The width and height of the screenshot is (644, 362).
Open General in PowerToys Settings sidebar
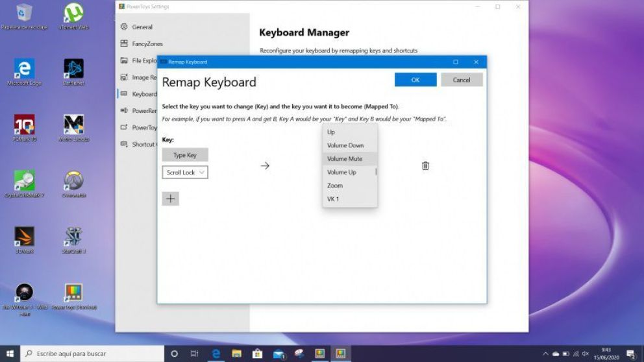pyautogui.click(x=142, y=27)
